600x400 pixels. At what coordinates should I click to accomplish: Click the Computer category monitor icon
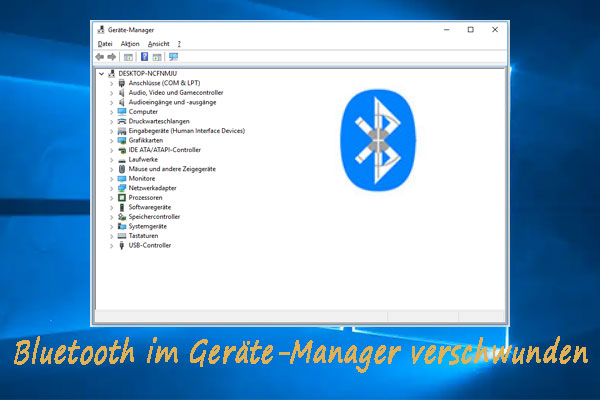122,112
